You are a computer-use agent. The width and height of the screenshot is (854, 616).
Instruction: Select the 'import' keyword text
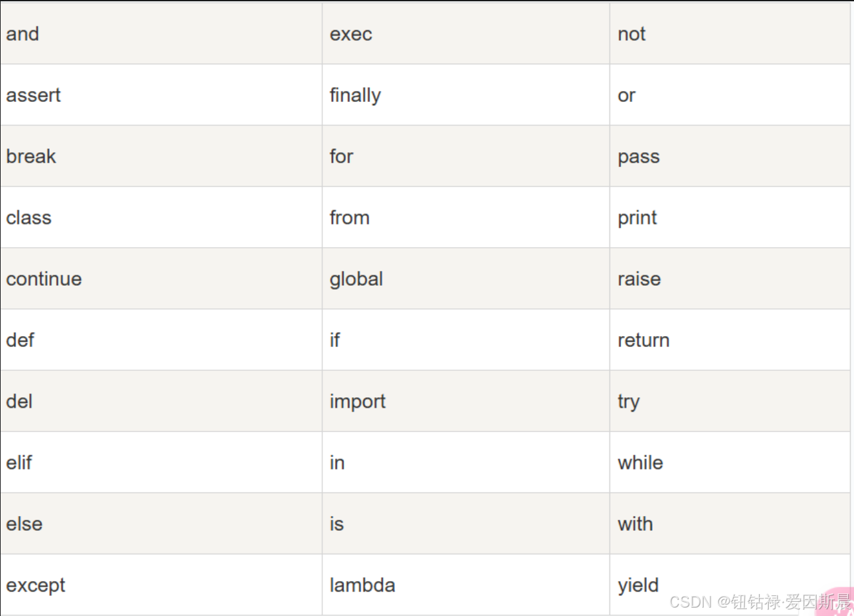coord(358,402)
